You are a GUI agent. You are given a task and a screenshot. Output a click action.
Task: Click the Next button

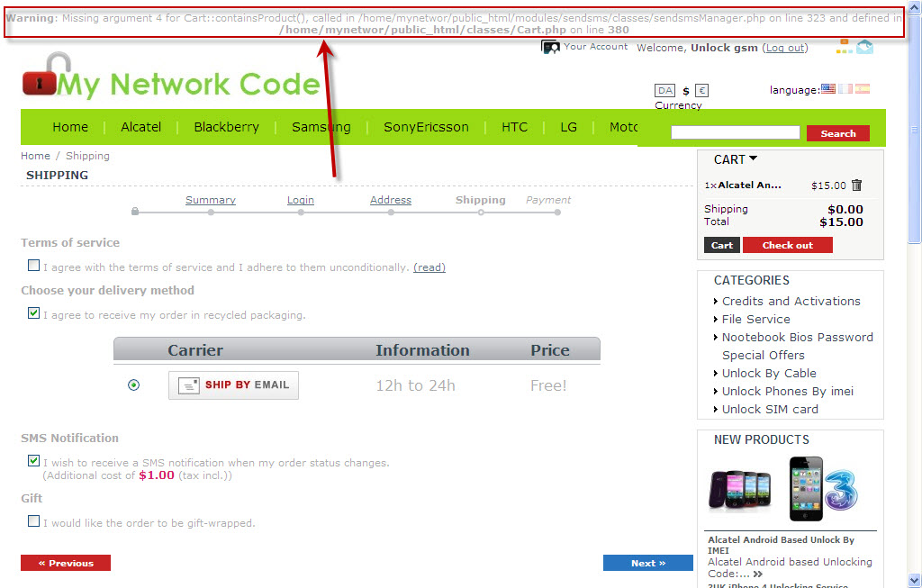tap(648, 563)
